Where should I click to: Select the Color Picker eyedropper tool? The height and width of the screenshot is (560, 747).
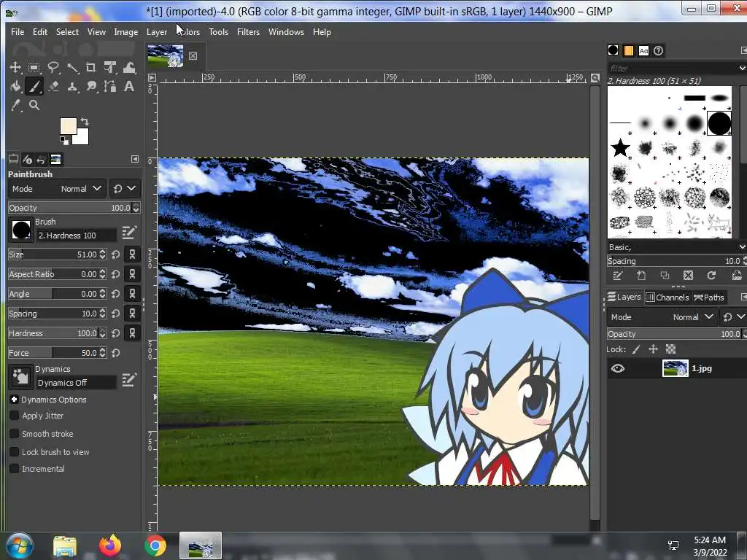[x=16, y=105]
